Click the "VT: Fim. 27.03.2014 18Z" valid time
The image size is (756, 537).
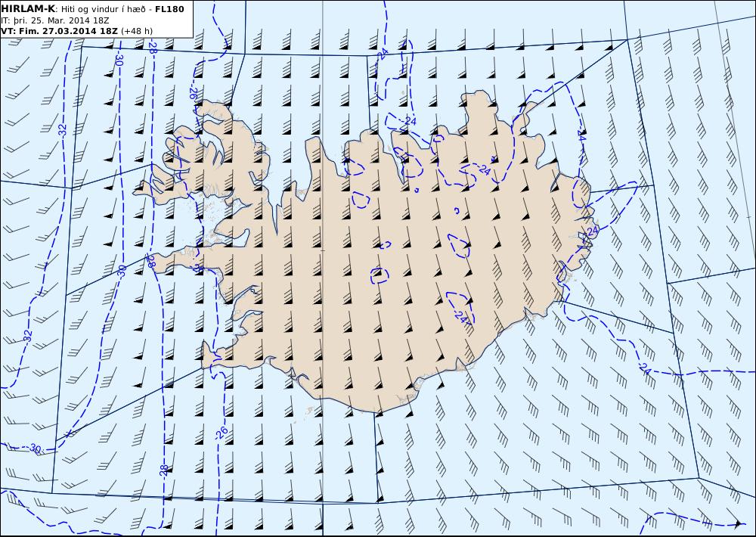click(x=59, y=31)
